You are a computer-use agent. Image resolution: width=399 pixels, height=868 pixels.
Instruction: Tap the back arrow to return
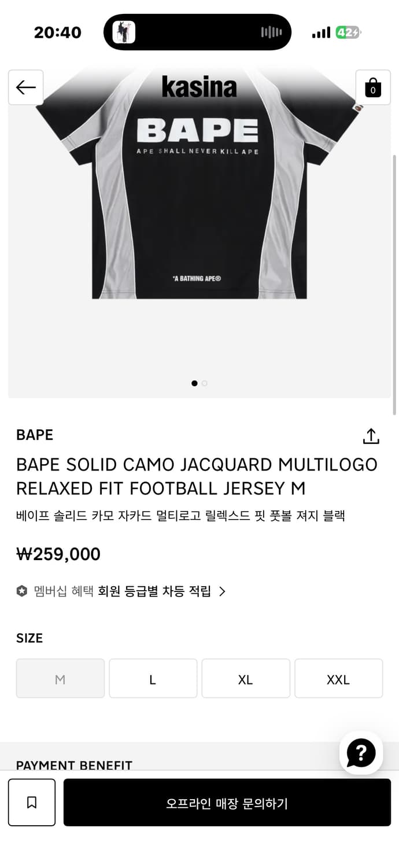point(25,87)
